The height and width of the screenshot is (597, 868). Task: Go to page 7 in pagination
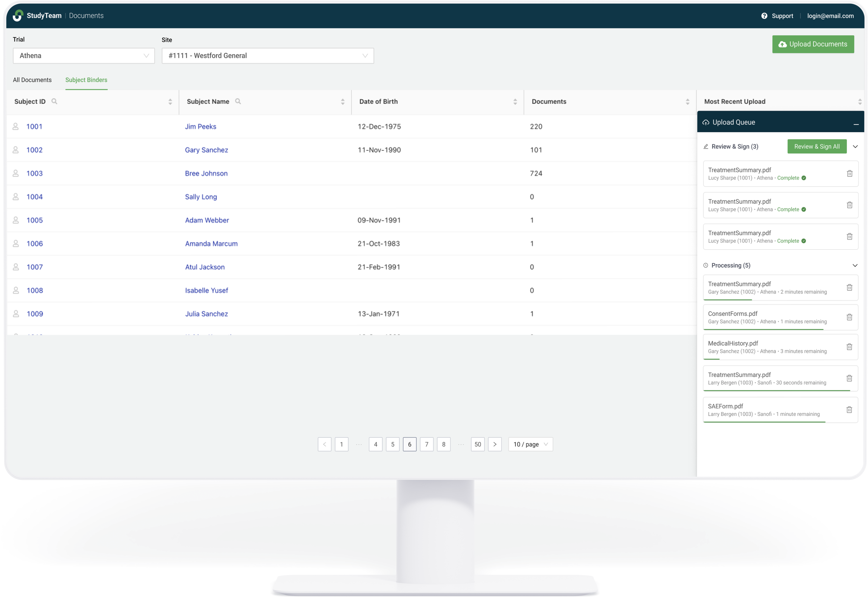(427, 444)
